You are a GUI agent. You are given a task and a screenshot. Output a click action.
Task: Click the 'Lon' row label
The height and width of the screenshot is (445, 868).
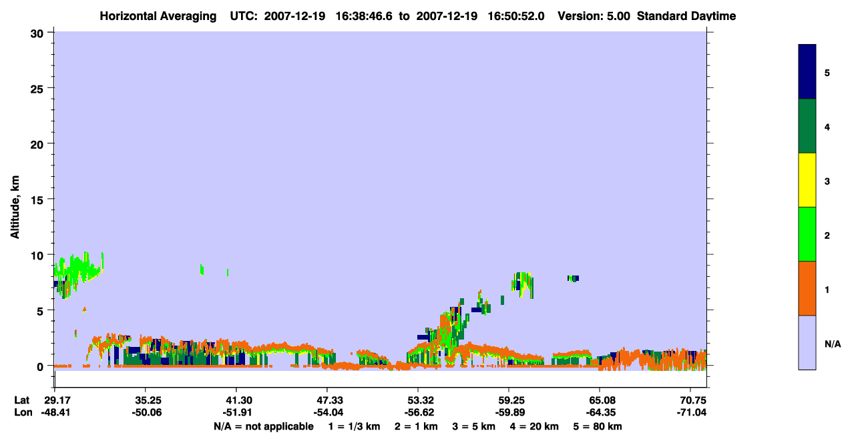[x=23, y=412]
